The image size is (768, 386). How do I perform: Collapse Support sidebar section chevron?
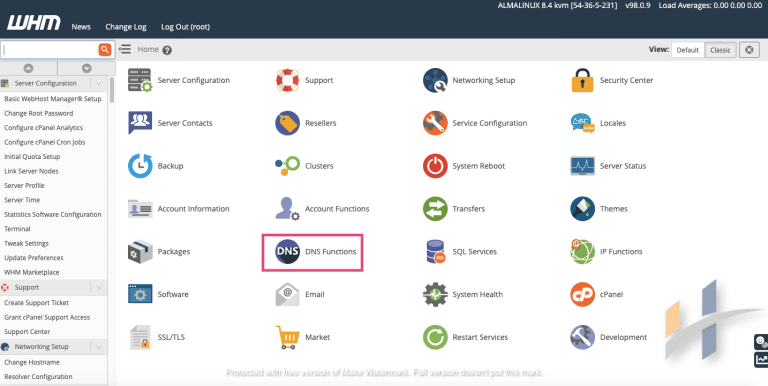[98, 288]
